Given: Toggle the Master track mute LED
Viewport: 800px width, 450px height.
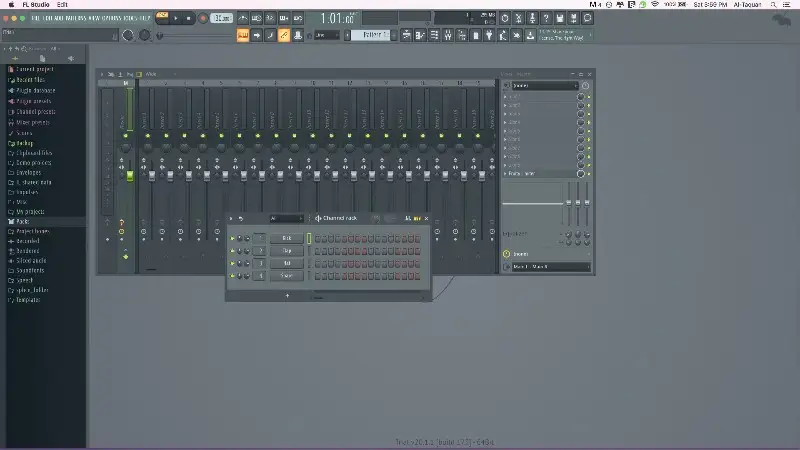Looking at the screenshot, I should [129, 135].
